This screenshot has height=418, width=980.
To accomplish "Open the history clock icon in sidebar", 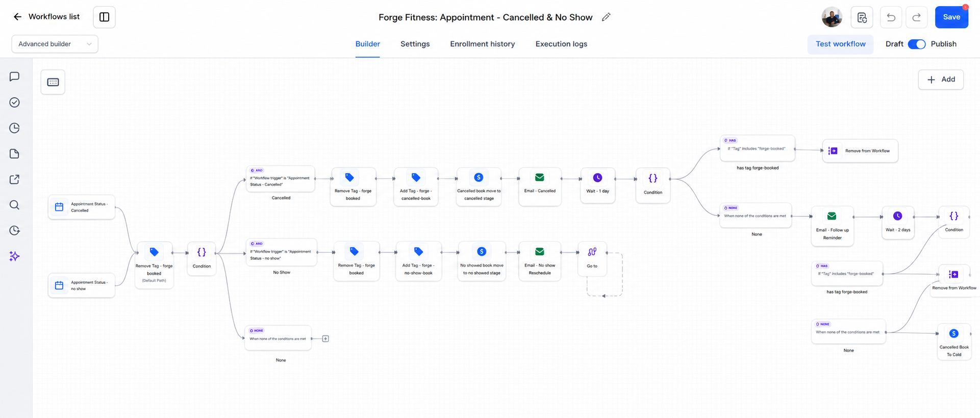I will (x=14, y=230).
